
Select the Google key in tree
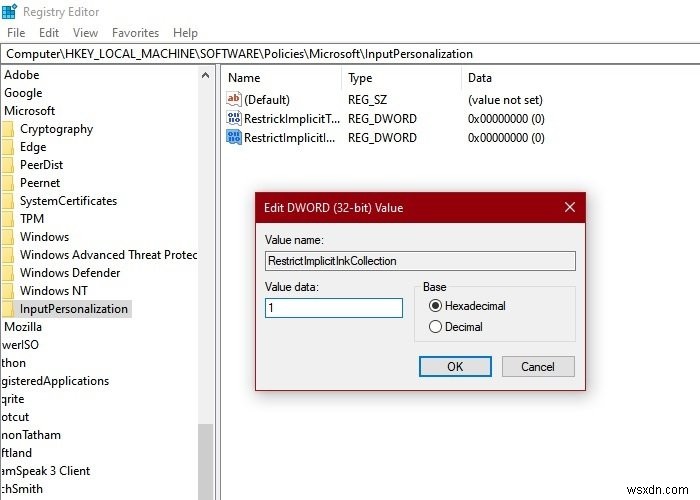(x=23, y=93)
